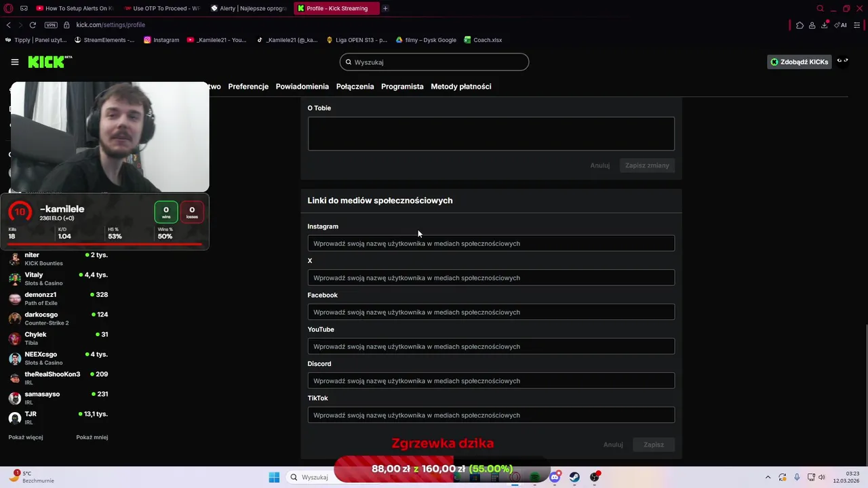This screenshot has height=488, width=868.
Task: Open Opera browser taskbar icon
Action: (x=515, y=477)
